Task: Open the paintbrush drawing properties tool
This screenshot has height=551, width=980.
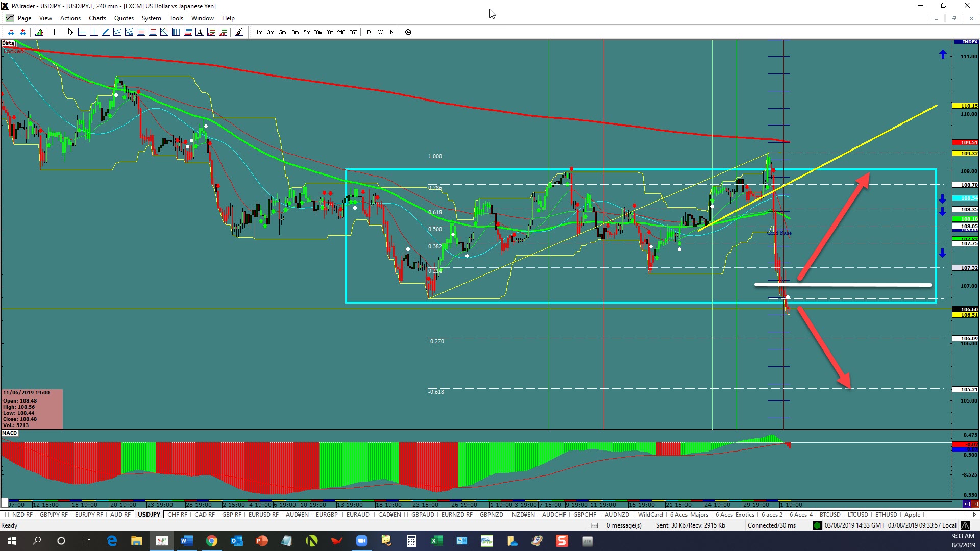Action: tap(238, 32)
